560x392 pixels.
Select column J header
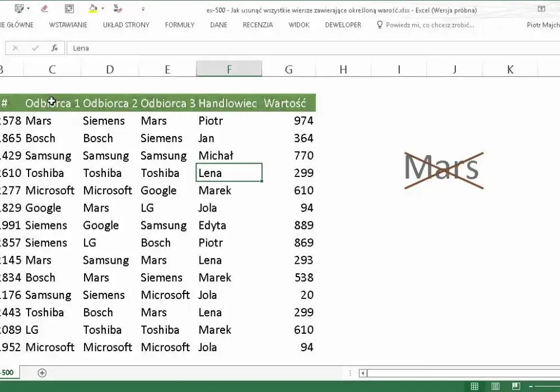tap(455, 69)
